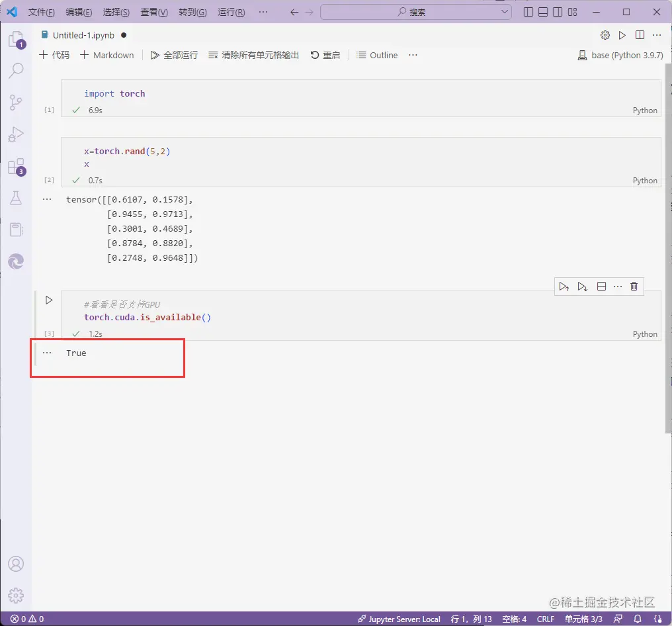Execute above cells from cell toolbar
Image resolution: width=672 pixels, height=626 pixels.
tap(564, 287)
